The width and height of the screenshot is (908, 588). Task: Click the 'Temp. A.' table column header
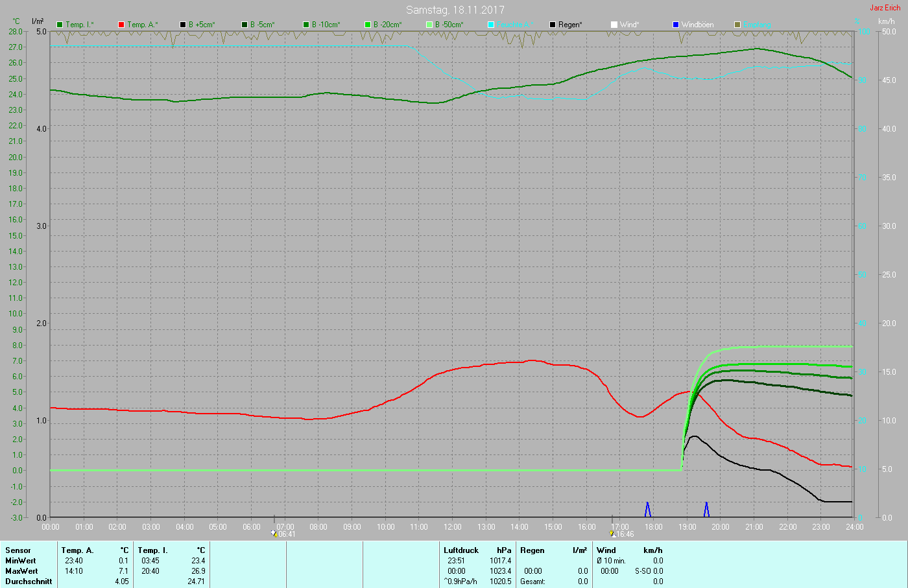click(78, 550)
